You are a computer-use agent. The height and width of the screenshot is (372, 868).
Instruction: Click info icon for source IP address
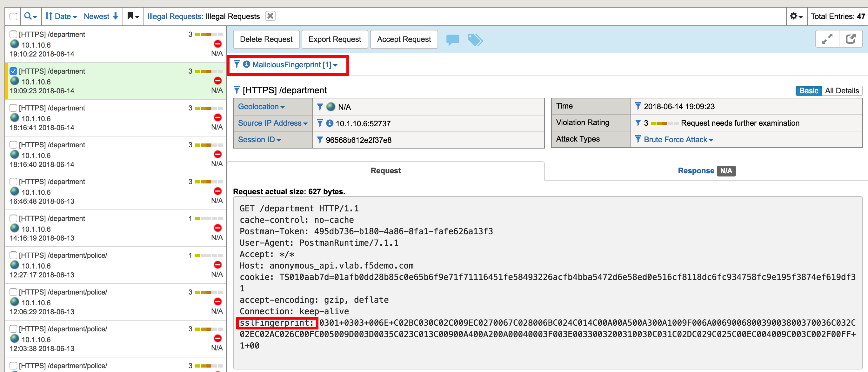click(x=330, y=123)
